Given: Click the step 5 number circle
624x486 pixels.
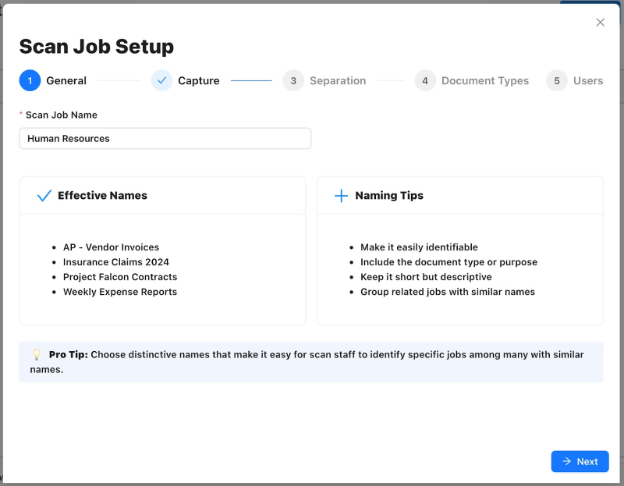Looking at the screenshot, I should (557, 81).
